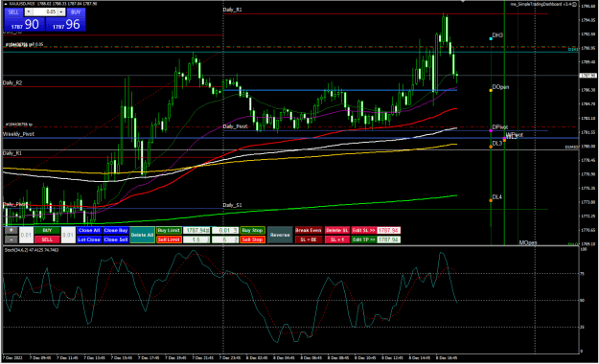Image resolution: width=599 pixels, height=364 pixels.
Task: Select the Daily_R1 label at chart top
Action: click(x=232, y=10)
